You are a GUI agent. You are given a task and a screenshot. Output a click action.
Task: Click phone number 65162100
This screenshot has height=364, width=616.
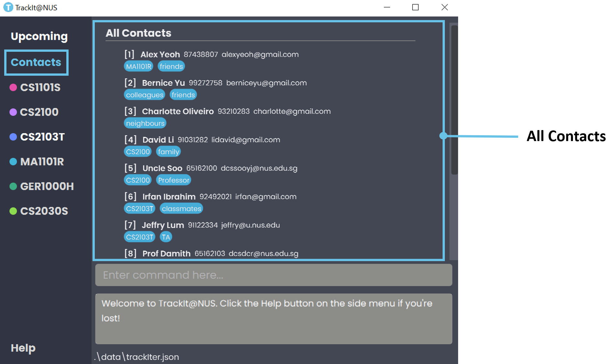click(202, 168)
